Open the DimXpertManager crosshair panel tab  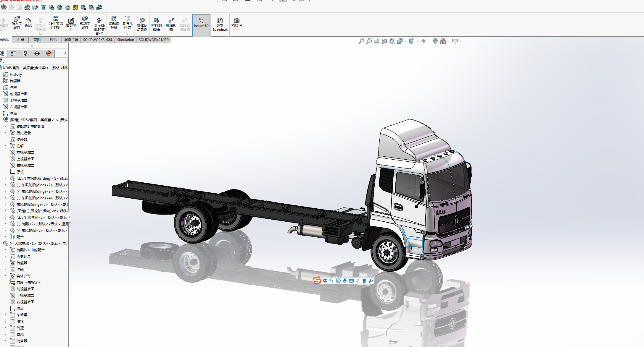tap(37, 53)
